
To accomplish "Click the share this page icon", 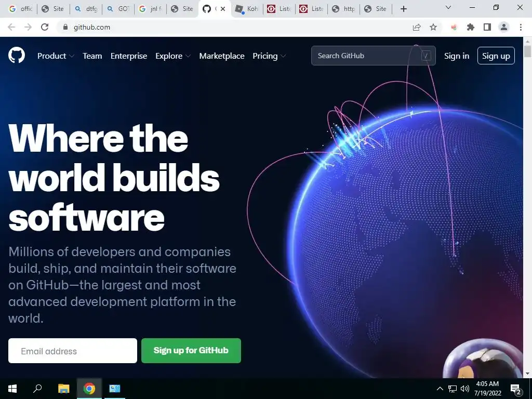I will coord(417,27).
